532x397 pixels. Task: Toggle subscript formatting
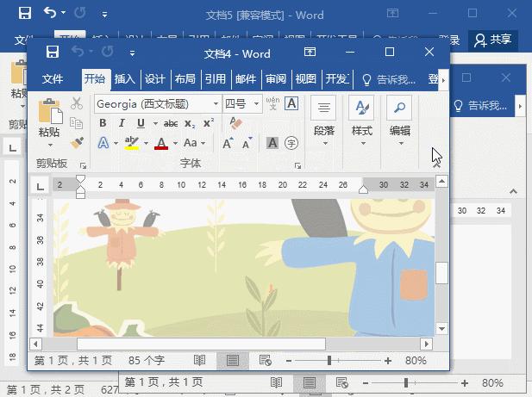(x=190, y=124)
